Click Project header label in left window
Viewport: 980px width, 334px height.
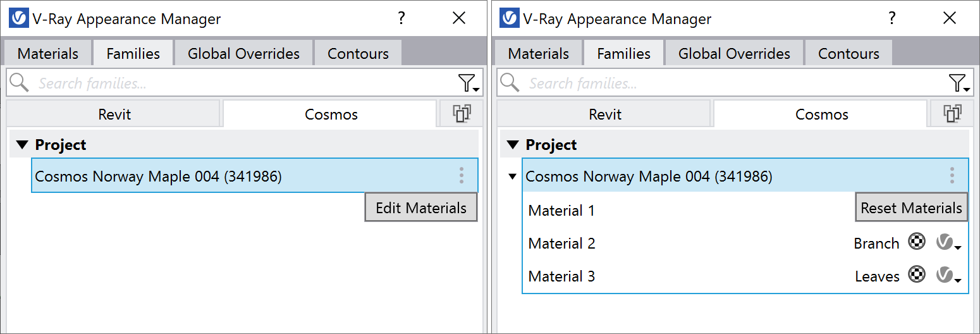point(61,145)
